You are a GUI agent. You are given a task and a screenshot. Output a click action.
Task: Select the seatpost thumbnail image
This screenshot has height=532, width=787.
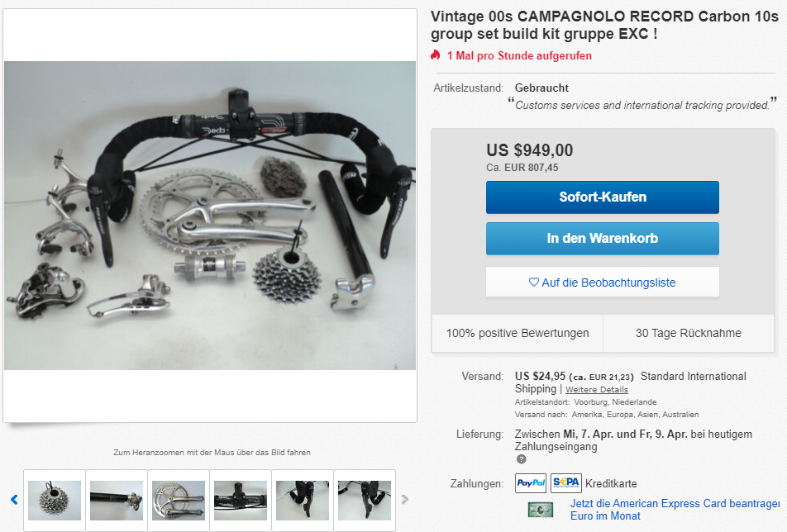[117, 501]
